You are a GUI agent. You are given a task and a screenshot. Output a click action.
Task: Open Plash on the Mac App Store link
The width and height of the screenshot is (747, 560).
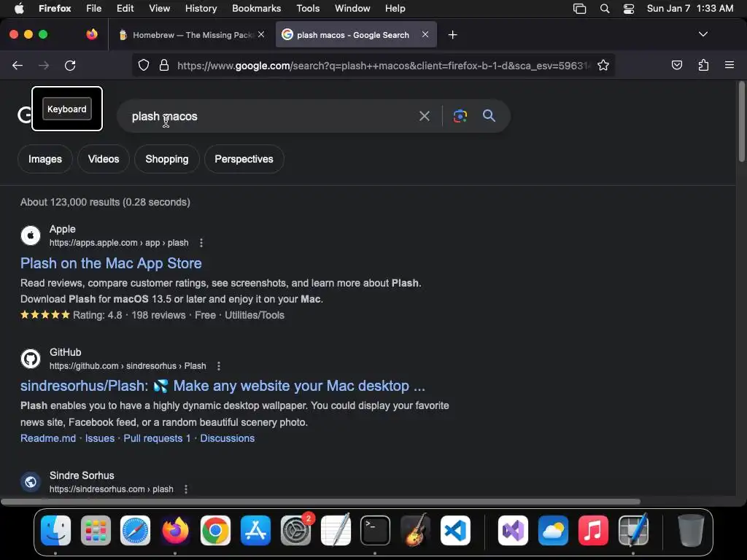(111, 263)
